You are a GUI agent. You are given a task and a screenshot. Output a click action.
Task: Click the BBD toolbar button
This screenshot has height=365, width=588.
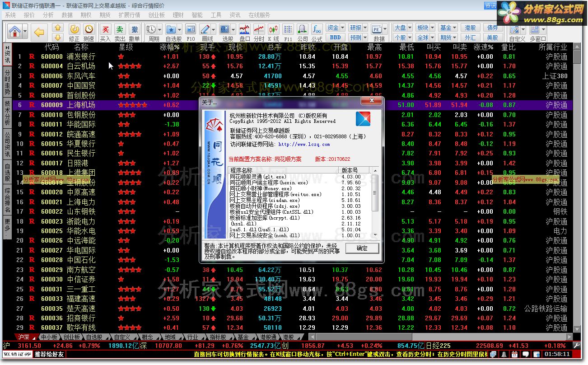pos(335,37)
